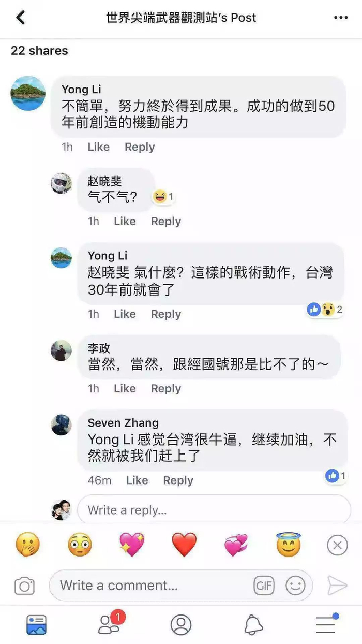The width and height of the screenshot is (362, 644).
Task: Open the three-dots post options menu
Action: (341, 18)
